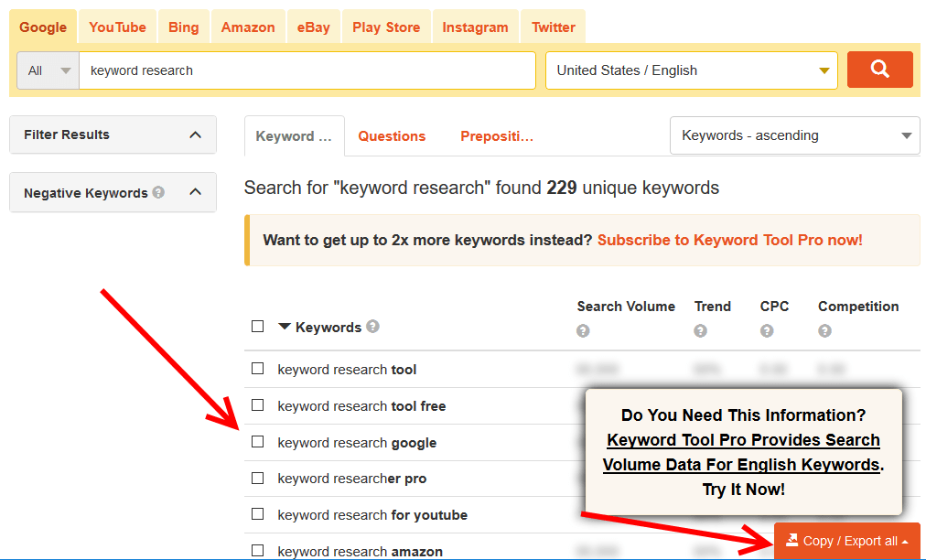Check the 'keyword research amazon' row
This screenshot has width=926, height=560.
pyautogui.click(x=257, y=551)
